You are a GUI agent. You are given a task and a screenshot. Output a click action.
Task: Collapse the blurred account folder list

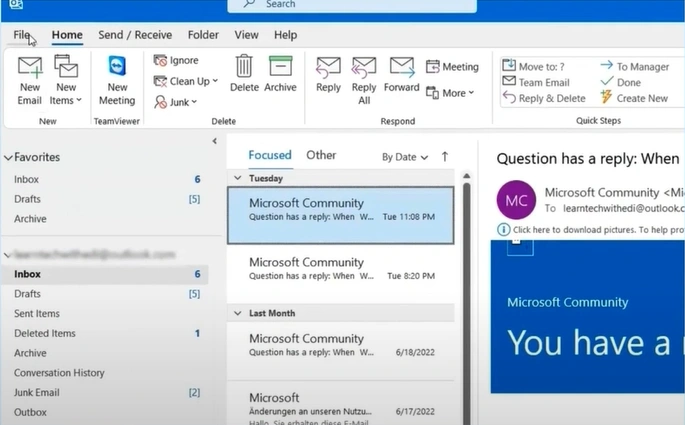7,255
